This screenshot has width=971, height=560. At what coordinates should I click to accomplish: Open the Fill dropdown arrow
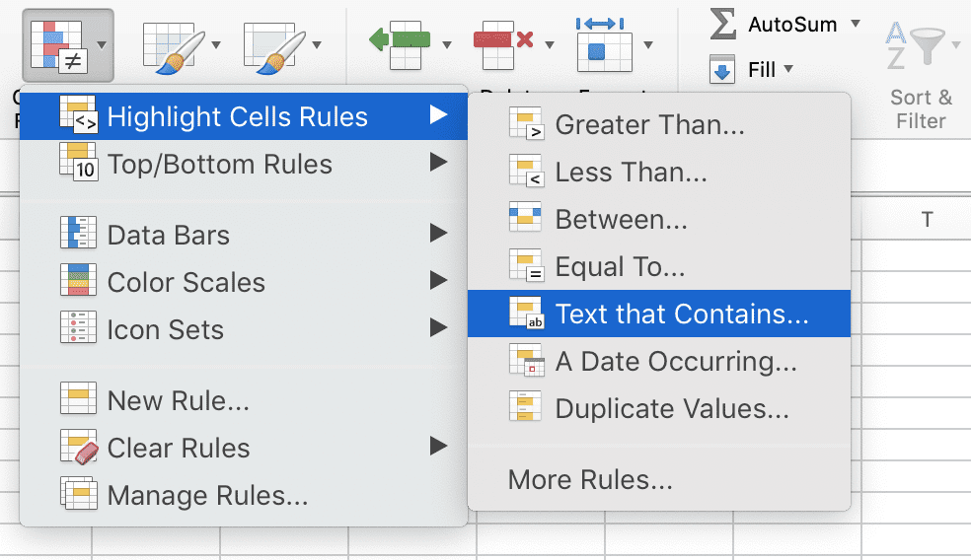tap(788, 70)
